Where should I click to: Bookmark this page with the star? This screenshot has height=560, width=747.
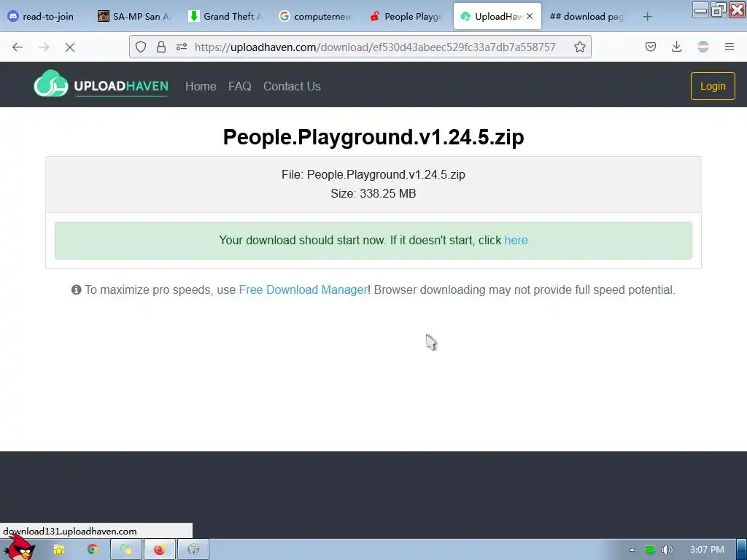[579, 47]
